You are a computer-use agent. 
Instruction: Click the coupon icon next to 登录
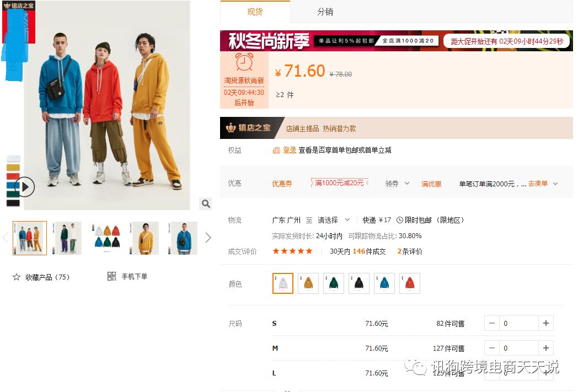[x=276, y=151]
